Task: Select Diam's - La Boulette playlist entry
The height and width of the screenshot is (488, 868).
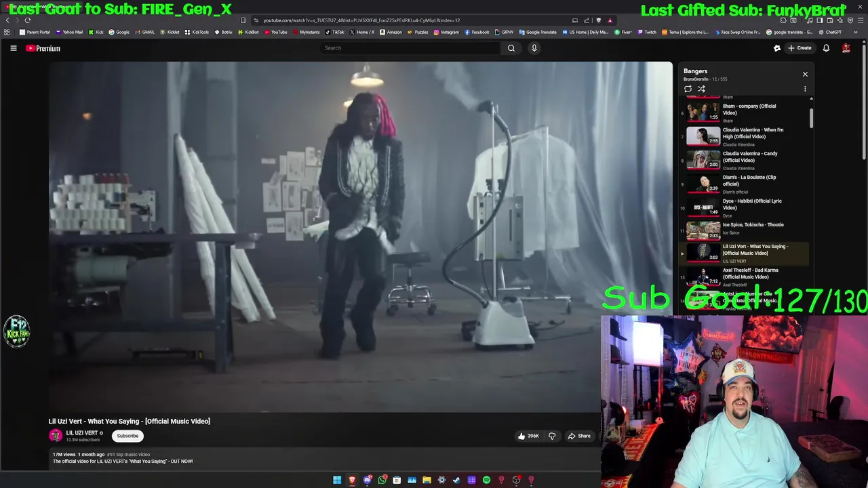Action: click(x=745, y=183)
